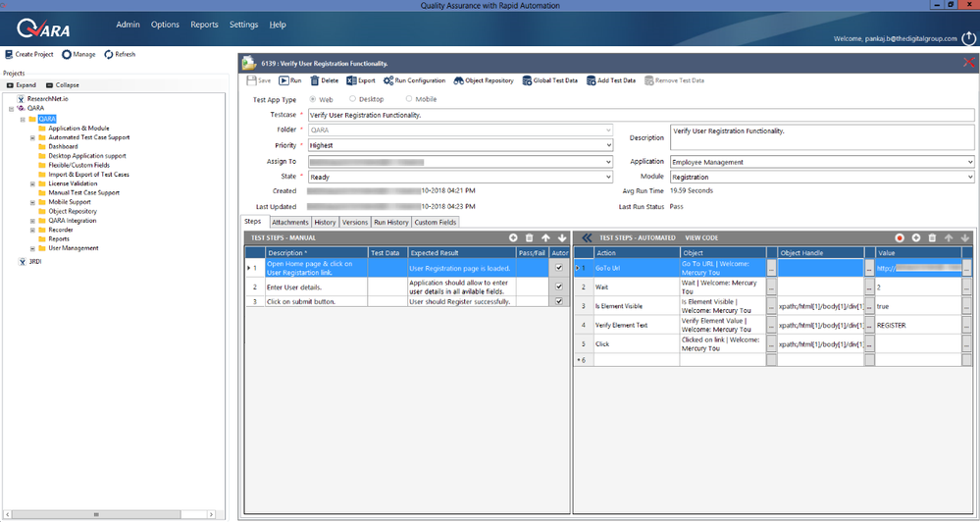
Task: Move manual test step up
Action: click(x=545, y=238)
